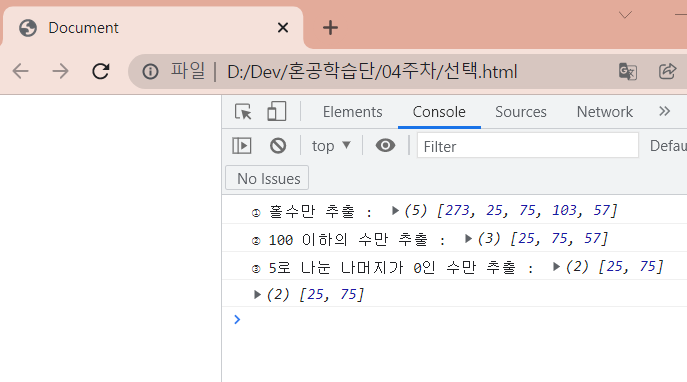The height and width of the screenshot is (382, 687).
Task: Share this page via the share icon
Action: pos(667,71)
